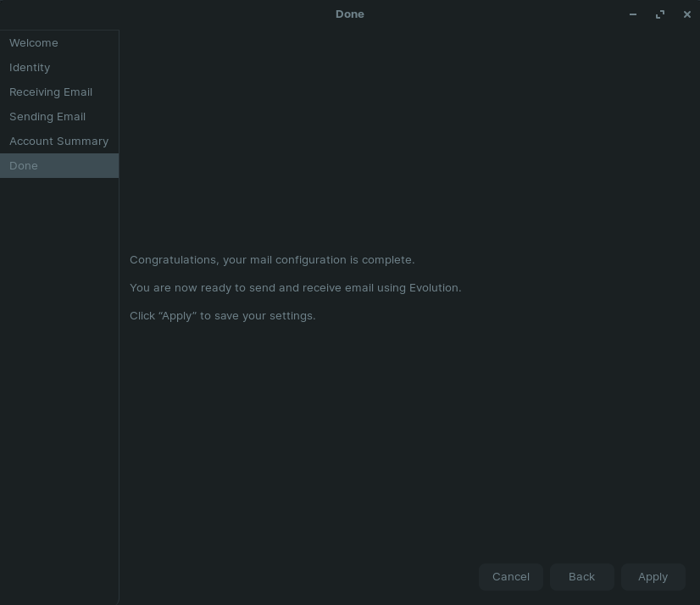Select the highlighted Done step
This screenshot has height=605, width=700.
pyautogui.click(x=59, y=165)
